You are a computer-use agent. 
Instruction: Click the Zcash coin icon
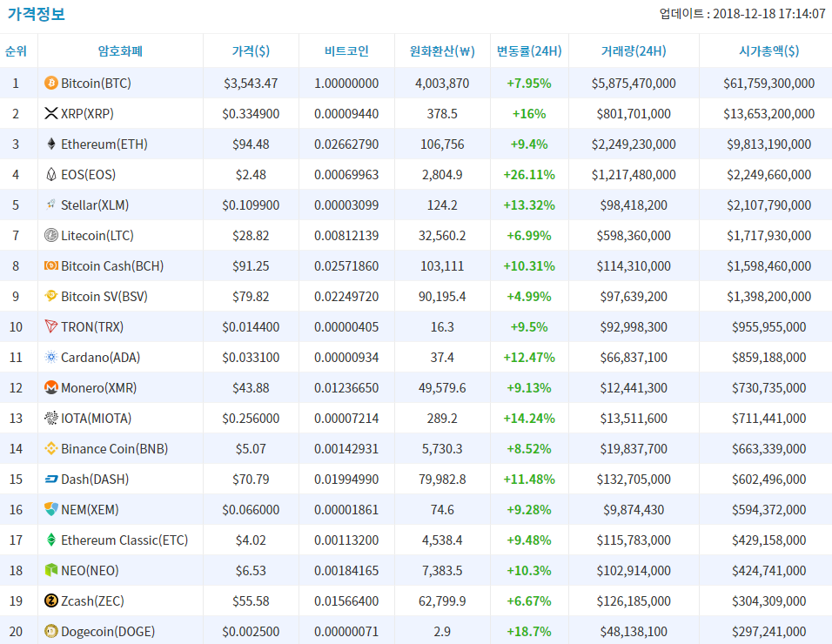(51, 601)
